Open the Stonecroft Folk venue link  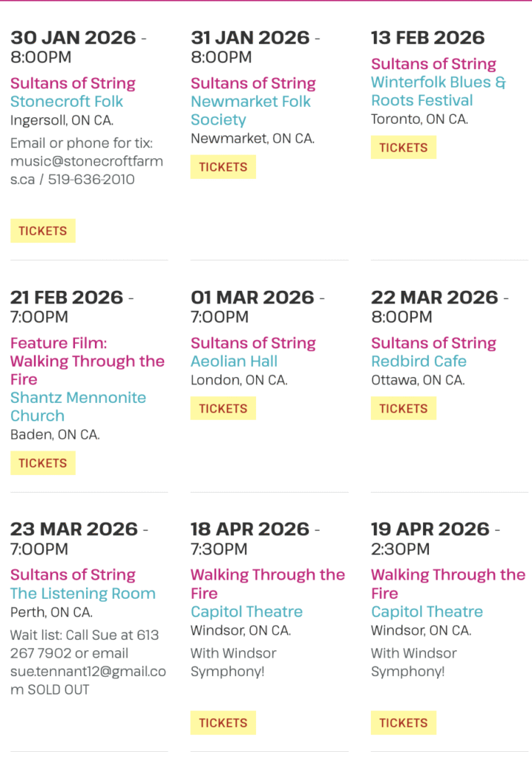tap(67, 102)
